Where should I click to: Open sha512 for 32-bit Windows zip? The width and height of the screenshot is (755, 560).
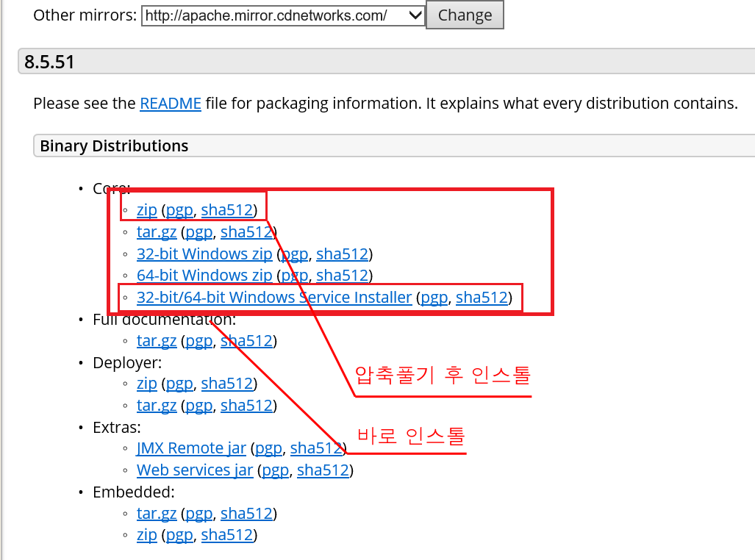[x=342, y=254]
